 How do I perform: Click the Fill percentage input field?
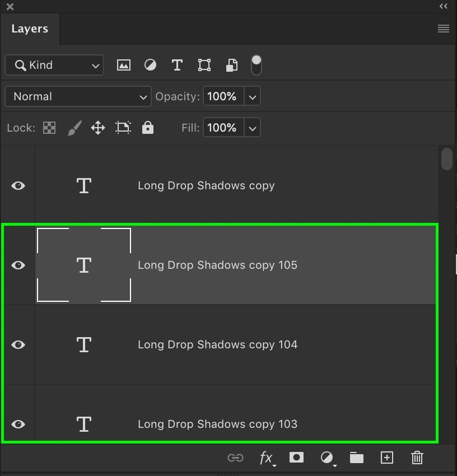[x=223, y=128]
